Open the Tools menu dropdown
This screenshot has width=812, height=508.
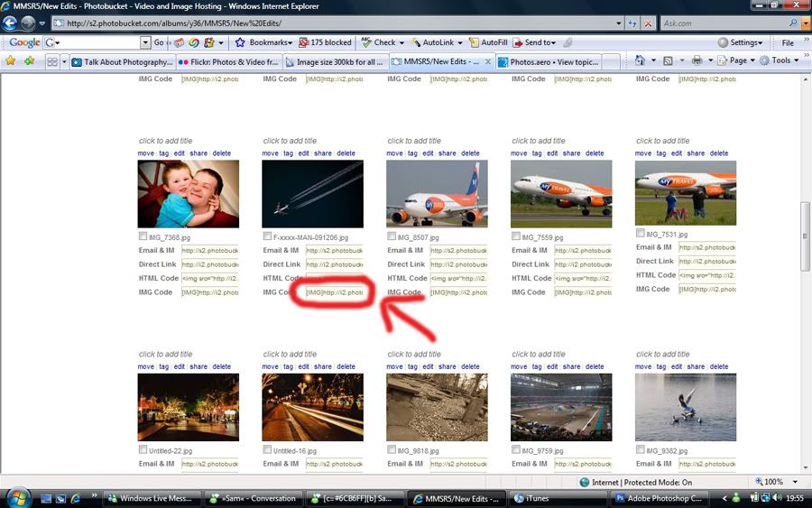click(796, 60)
